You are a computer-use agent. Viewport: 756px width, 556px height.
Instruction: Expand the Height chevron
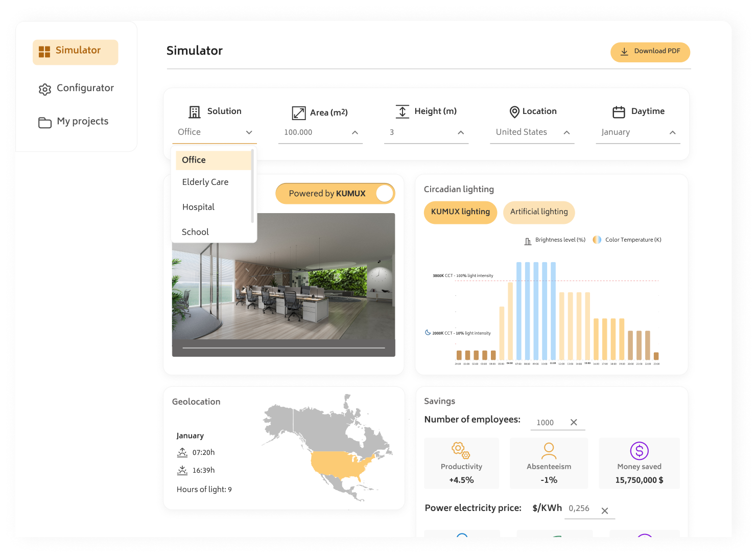coord(461,132)
